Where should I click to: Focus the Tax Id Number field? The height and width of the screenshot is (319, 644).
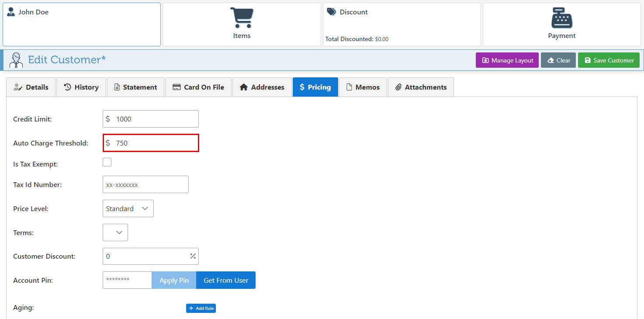[x=145, y=184]
